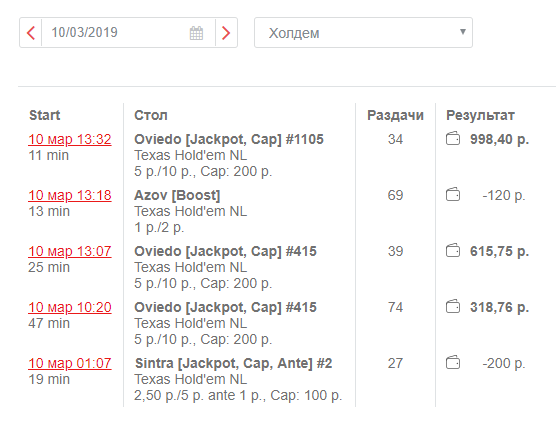
Task: Select the Oviedo [Jackpot, Cap] #1105 table
Action: point(229,139)
